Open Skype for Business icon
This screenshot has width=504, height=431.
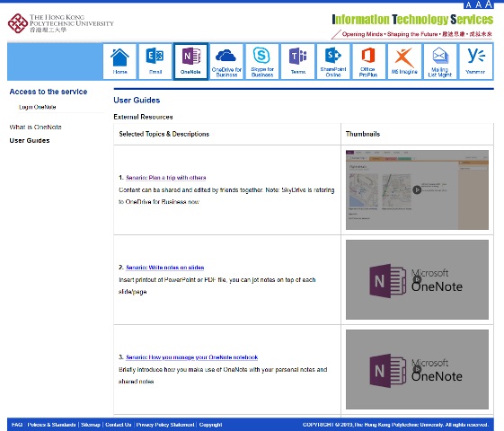click(262, 61)
